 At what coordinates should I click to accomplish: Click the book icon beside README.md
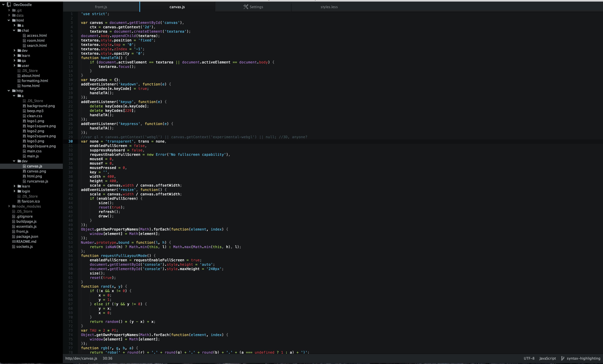click(14, 241)
